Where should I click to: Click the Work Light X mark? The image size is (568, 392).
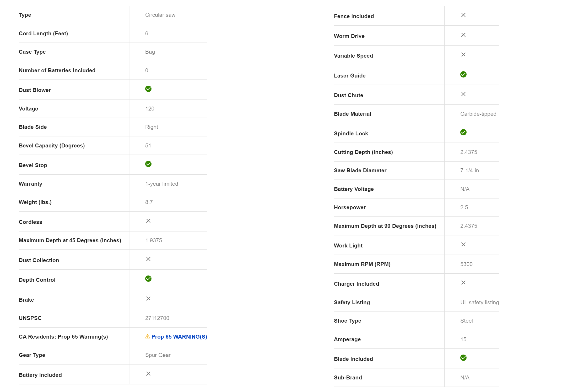tap(463, 245)
